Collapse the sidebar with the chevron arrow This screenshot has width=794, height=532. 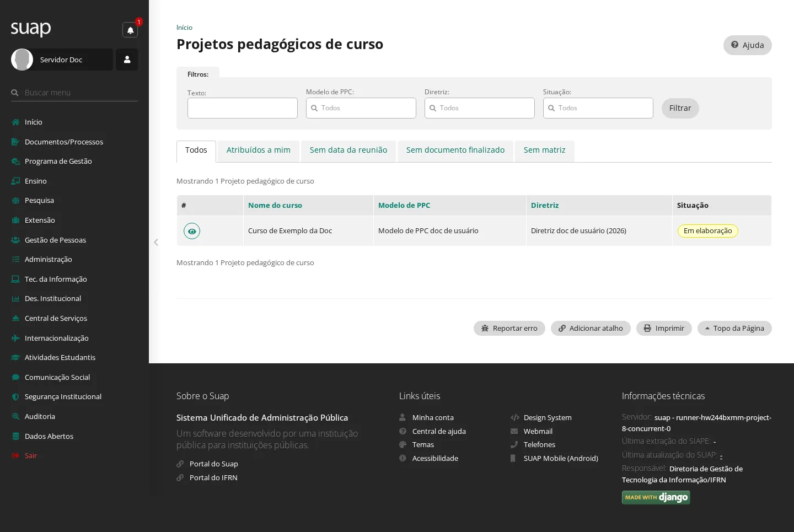click(x=156, y=242)
